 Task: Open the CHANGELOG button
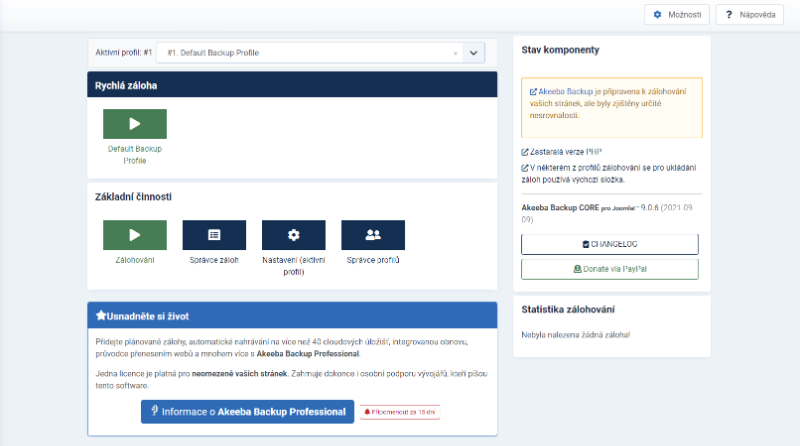(610, 244)
